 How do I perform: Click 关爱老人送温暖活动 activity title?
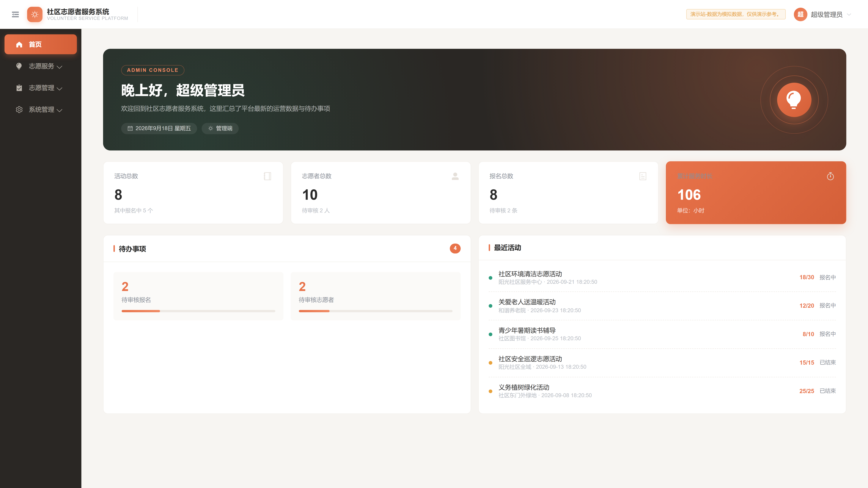point(527,302)
